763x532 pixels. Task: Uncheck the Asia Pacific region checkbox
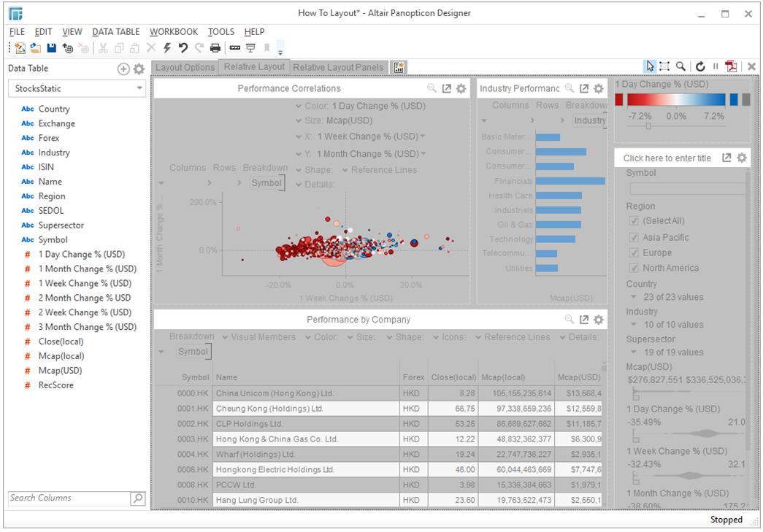[x=634, y=237]
